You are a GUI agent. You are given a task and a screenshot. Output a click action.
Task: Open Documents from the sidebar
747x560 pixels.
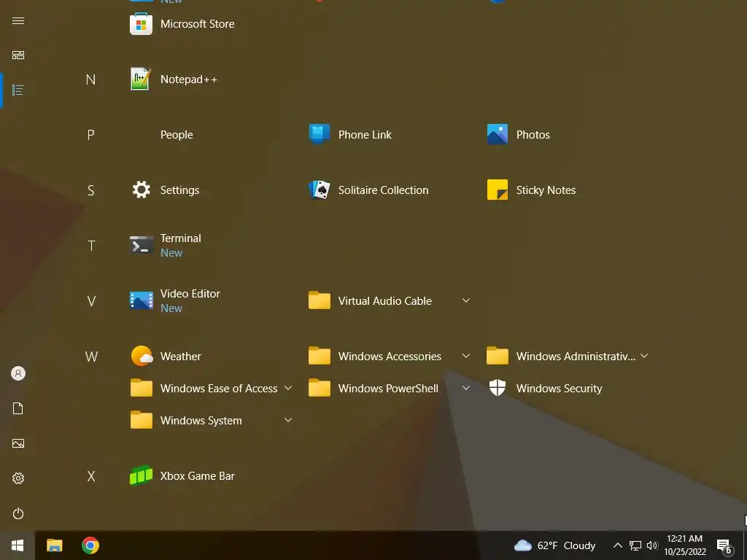click(x=18, y=408)
